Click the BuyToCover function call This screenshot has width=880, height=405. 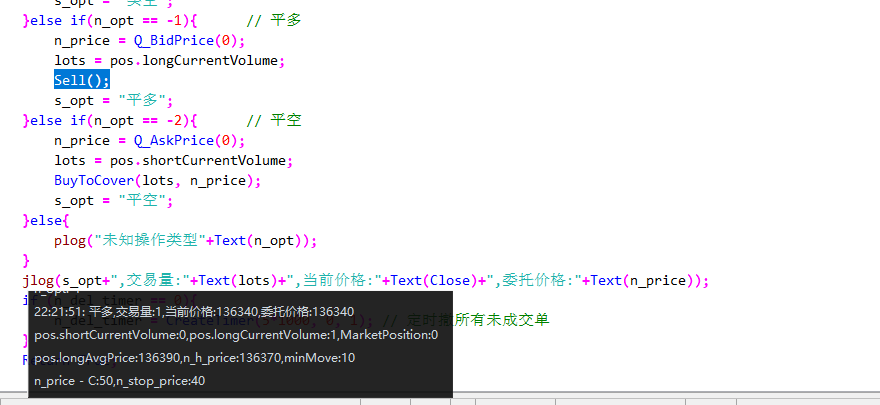[x=98, y=180]
